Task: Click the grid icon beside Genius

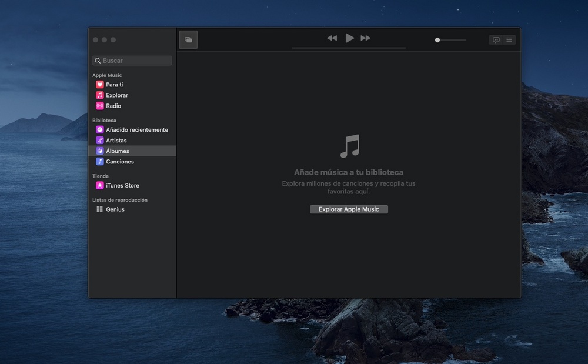Action: tap(100, 209)
